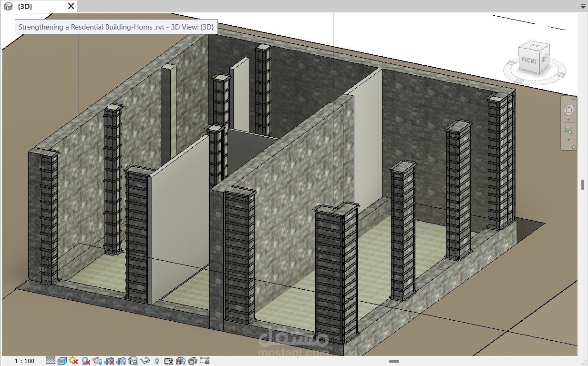Show Crop Region icon
Image resolution: width=588 pixels, height=366 pixels.
click(x=121, y=361)
